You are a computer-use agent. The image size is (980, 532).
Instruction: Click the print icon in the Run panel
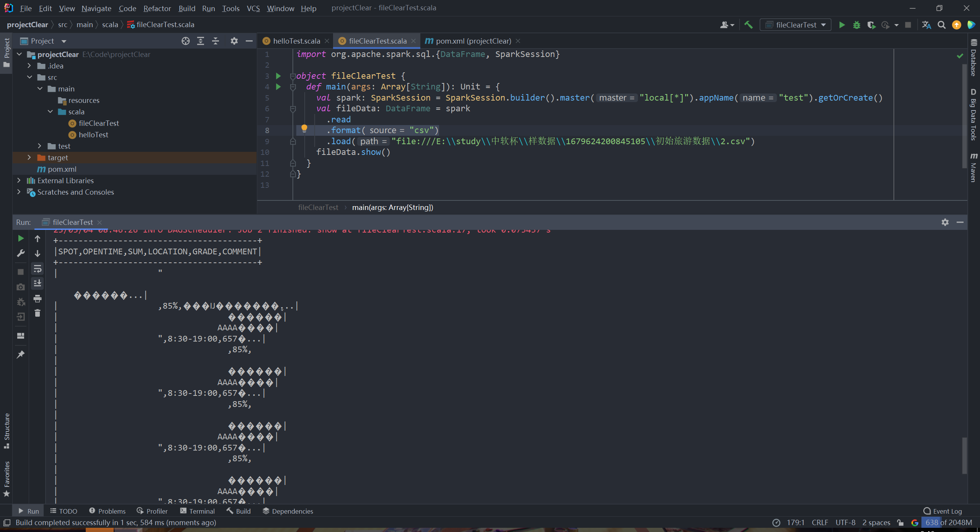38,298
